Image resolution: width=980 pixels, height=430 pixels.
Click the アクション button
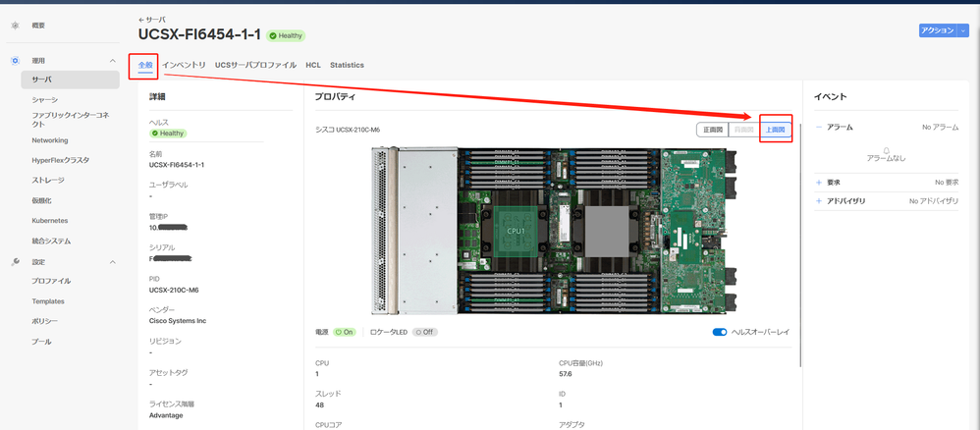click(x=938, y=30)
